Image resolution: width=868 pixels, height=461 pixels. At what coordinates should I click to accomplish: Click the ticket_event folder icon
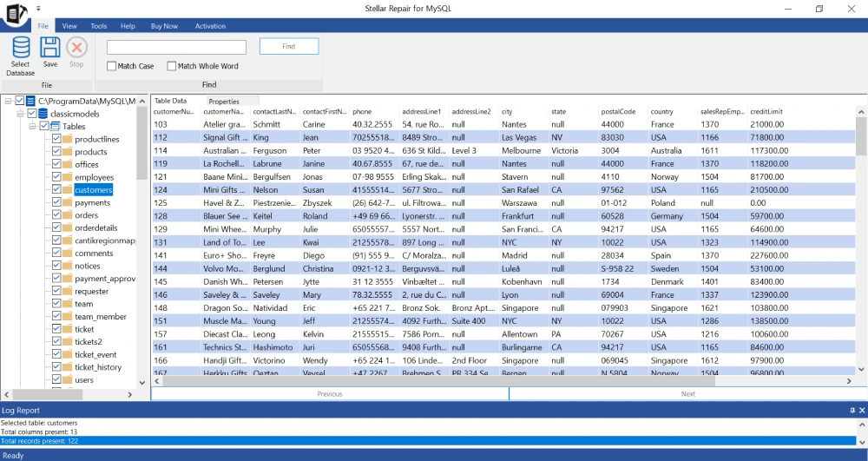[68, 354]
